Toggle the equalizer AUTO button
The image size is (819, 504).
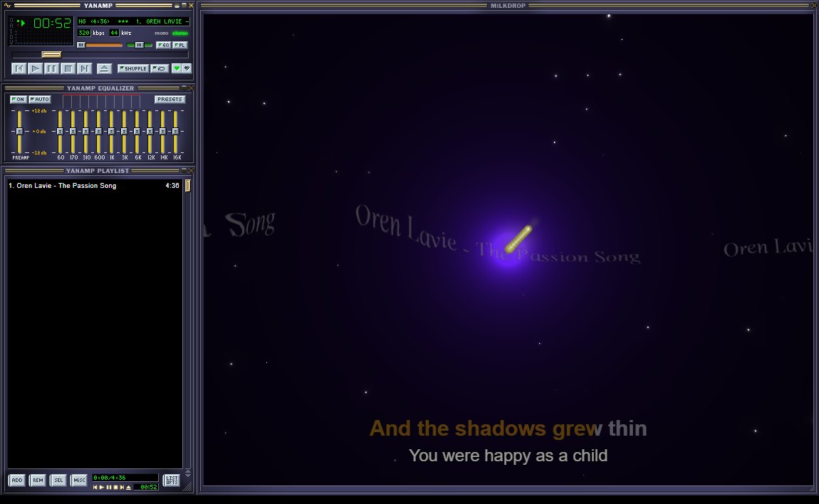point(40,99)
